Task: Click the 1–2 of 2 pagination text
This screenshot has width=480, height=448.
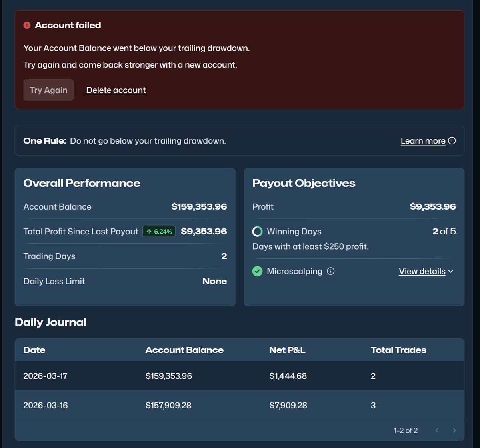Action: (x=406, y=430)
